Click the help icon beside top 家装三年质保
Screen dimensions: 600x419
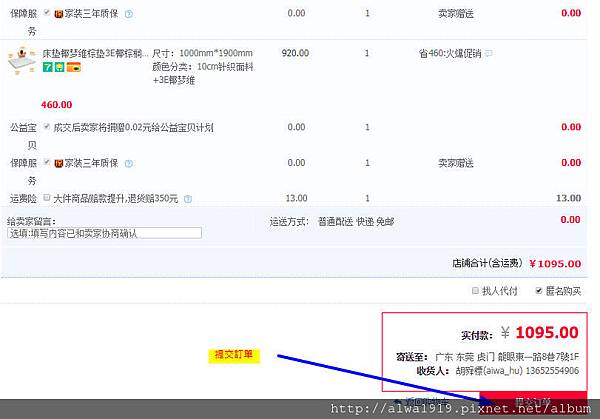pyautogui.click(x=129, y=14)
